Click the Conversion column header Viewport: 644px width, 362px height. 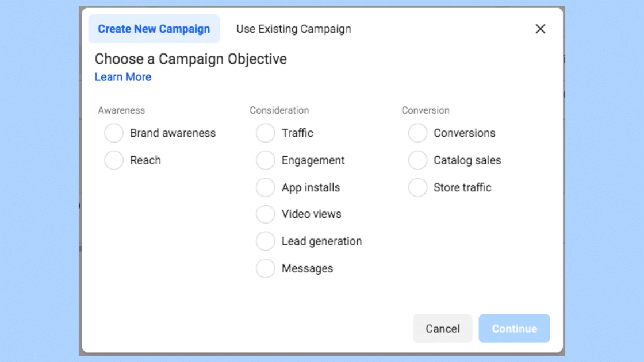pyautogui.click(x=425, y=110)
